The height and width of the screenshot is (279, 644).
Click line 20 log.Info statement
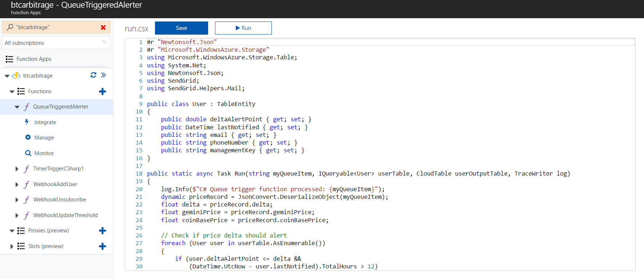(273, 189)
